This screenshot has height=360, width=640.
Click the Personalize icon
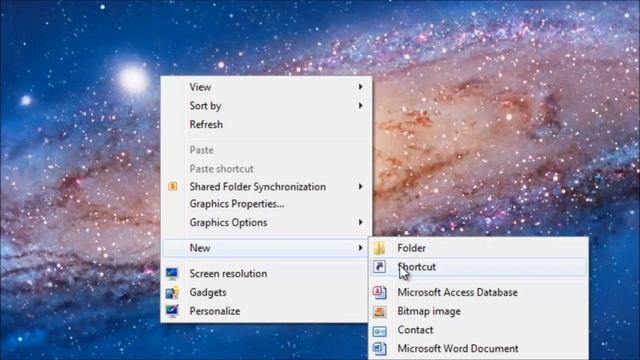click(172, 311)
